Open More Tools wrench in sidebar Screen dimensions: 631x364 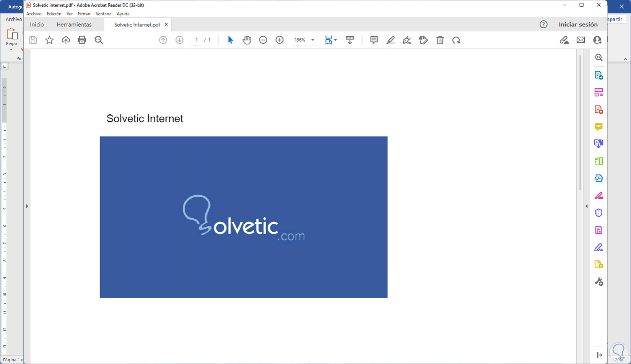599,282
